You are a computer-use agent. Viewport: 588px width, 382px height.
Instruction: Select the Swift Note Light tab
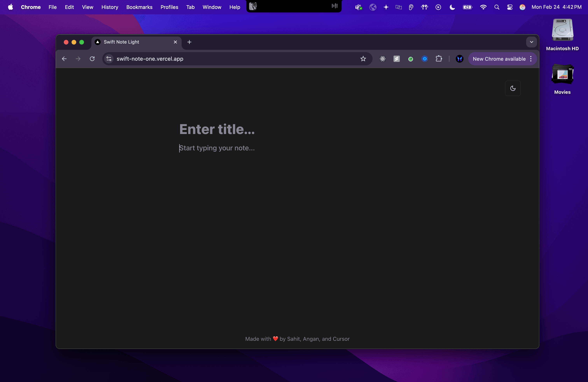coord(133,42)
